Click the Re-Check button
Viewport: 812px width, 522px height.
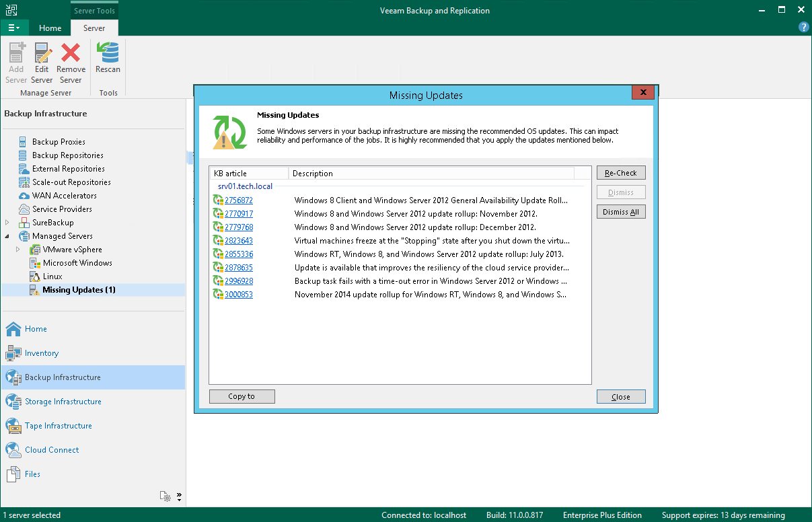point(621,173)
